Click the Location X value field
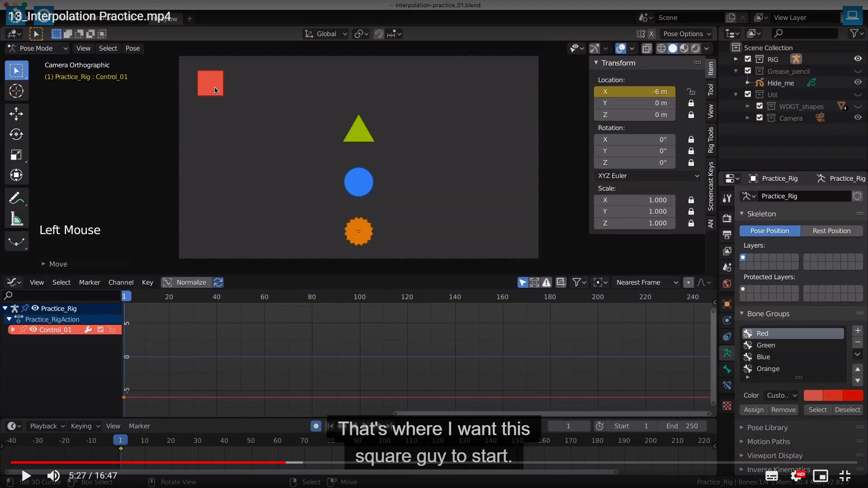The width and height of the screenshot is (868, 488). [634, 92]
